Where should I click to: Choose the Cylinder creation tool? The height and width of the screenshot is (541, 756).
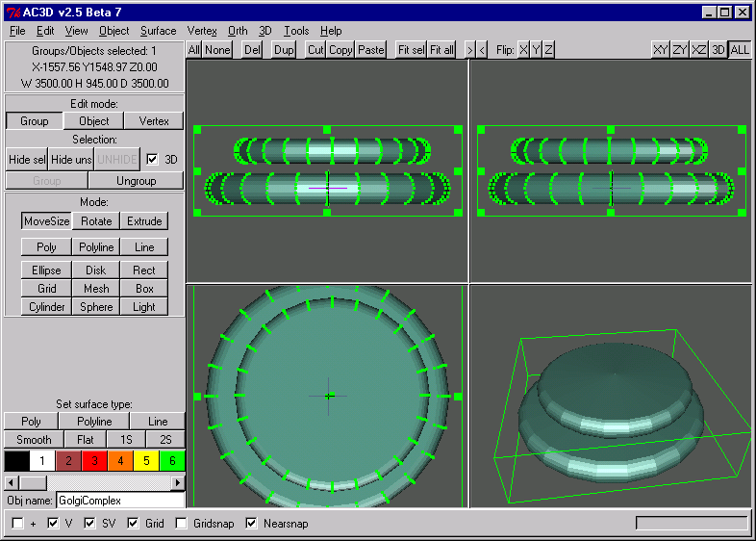[x=46, y=307]
